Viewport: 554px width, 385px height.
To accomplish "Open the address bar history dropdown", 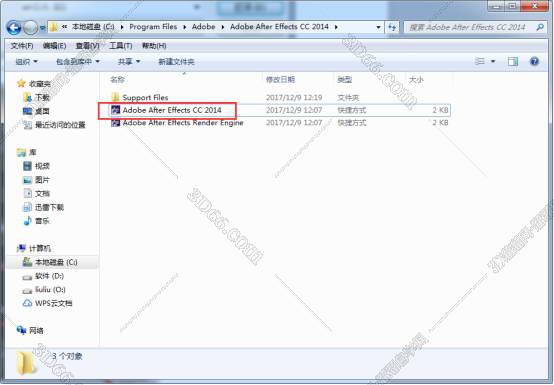I will point(378,27).
